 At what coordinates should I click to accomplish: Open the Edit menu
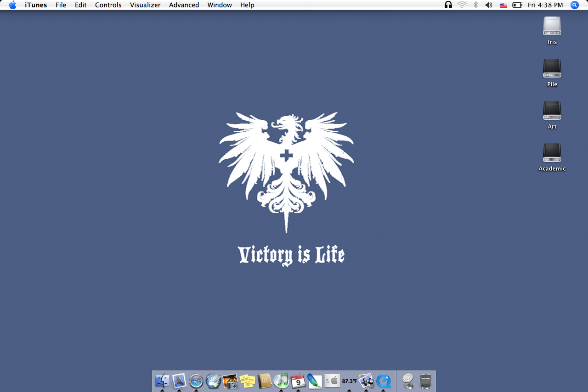81,5
